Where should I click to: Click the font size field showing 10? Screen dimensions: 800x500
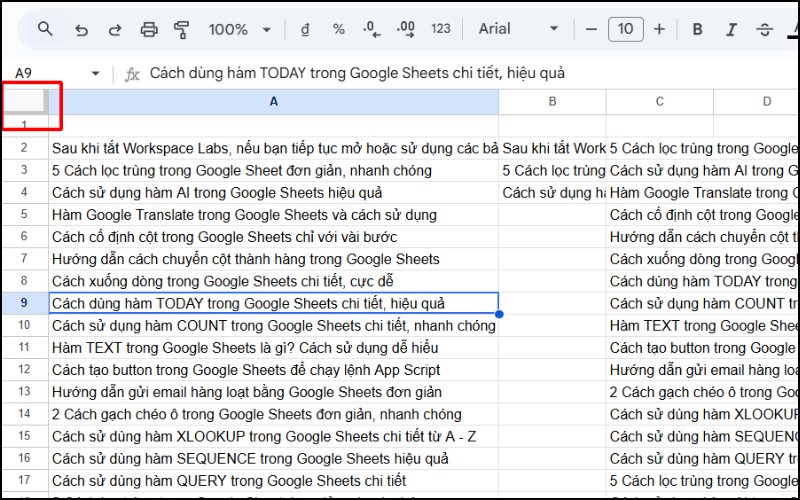(x=625, y=29)
